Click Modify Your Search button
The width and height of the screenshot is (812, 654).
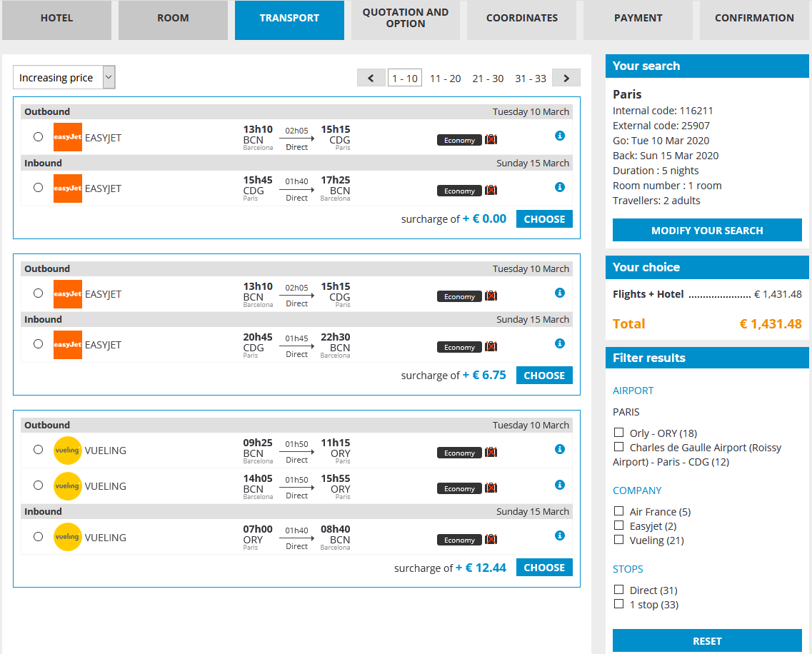click(707, 231)
